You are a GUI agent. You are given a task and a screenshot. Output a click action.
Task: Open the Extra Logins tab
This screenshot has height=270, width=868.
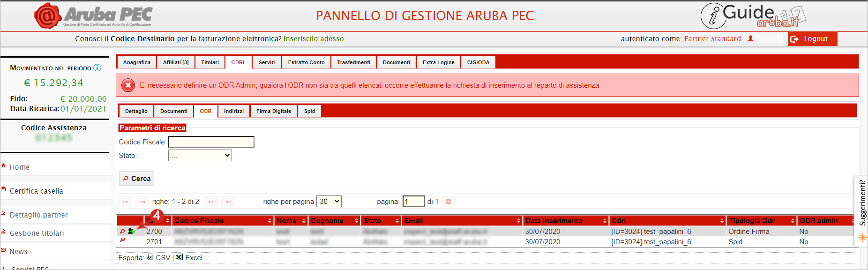coord(439,62)
